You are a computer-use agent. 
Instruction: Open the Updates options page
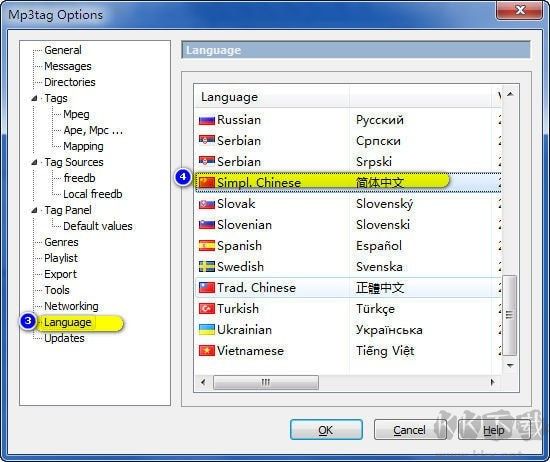click(x=65, y=339)
